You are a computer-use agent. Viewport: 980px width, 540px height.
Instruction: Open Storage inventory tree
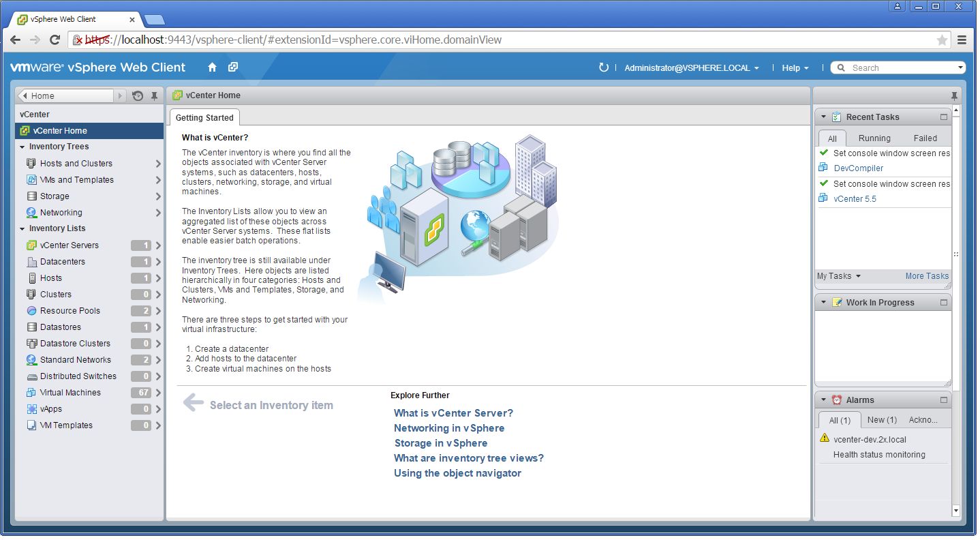pyautogui.click(x=89, y=196)
